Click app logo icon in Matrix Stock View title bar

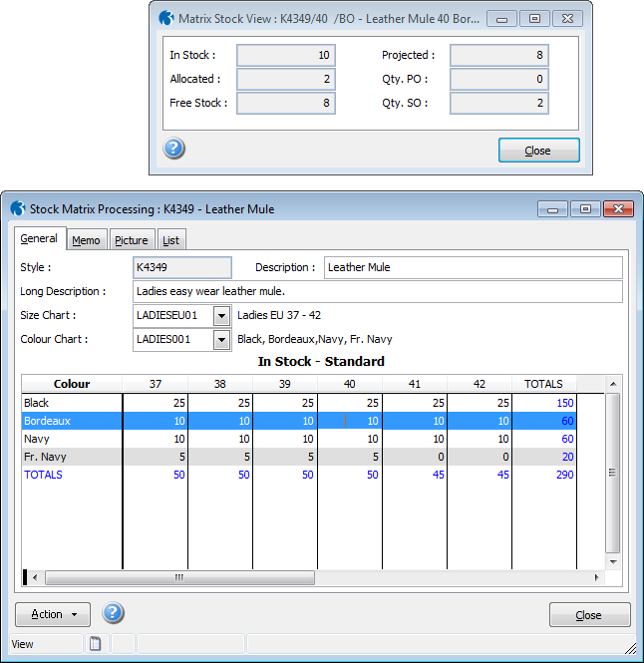pos(166,18)
